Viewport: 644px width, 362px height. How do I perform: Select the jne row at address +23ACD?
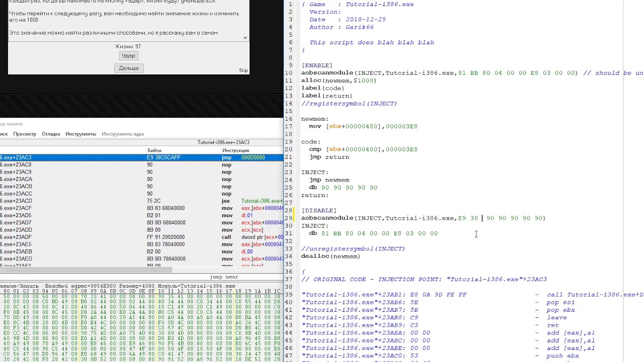coord(141,201)
